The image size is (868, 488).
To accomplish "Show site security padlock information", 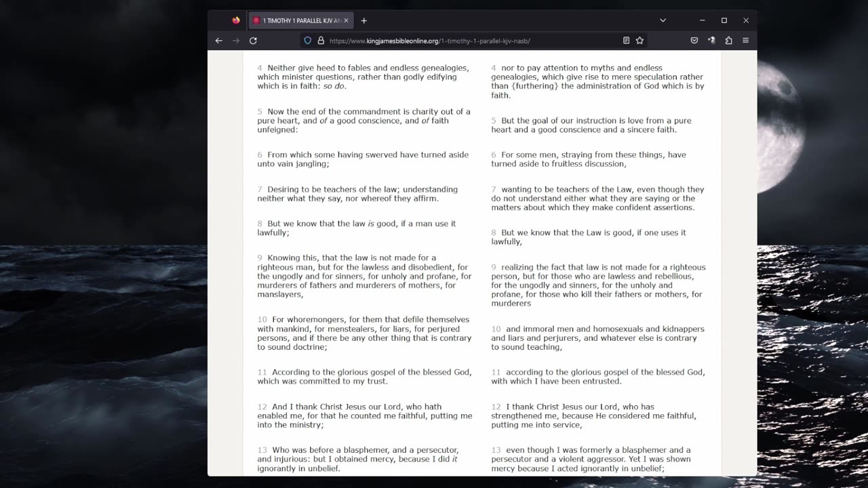I will pyautogui.click(x=321, y=41).
